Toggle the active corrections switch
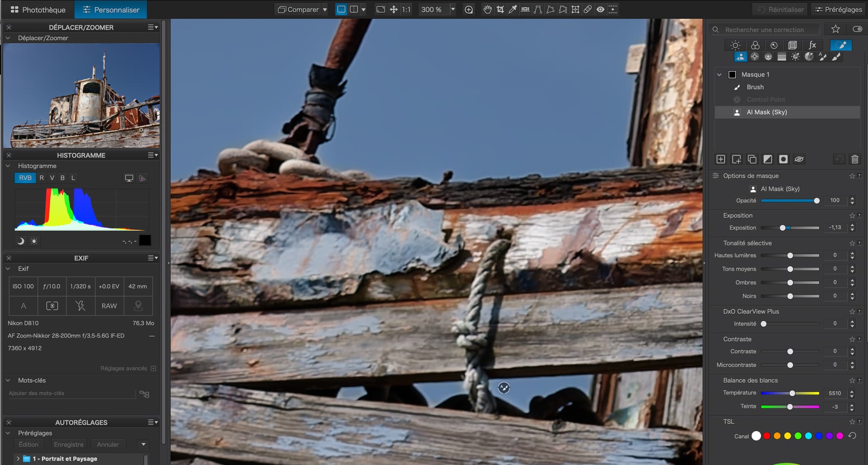 857,29
